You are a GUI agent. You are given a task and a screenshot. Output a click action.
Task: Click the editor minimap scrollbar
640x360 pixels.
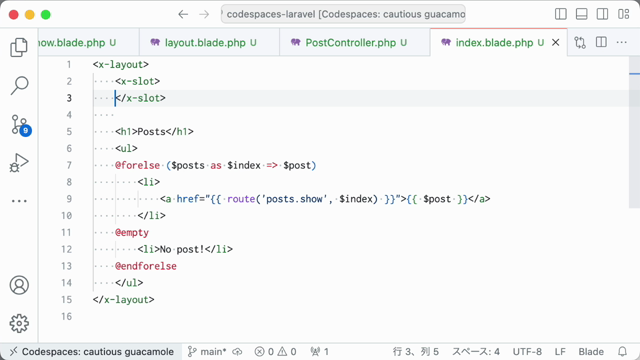tap(634, 132)
